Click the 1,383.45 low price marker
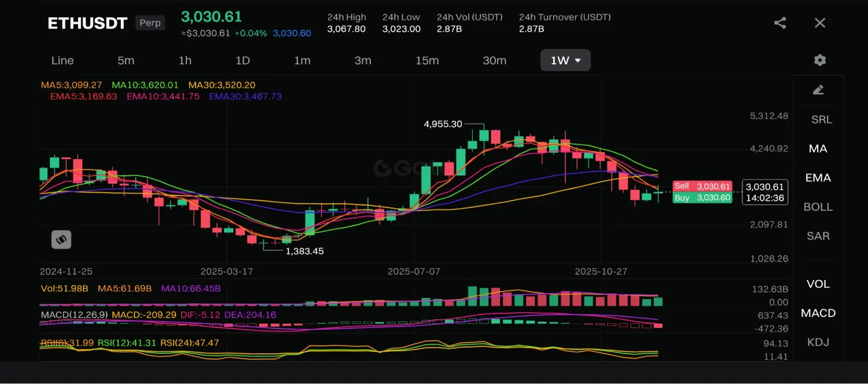Image resolution: width=868 pixels, height=384 pixels. coord(305,251)
